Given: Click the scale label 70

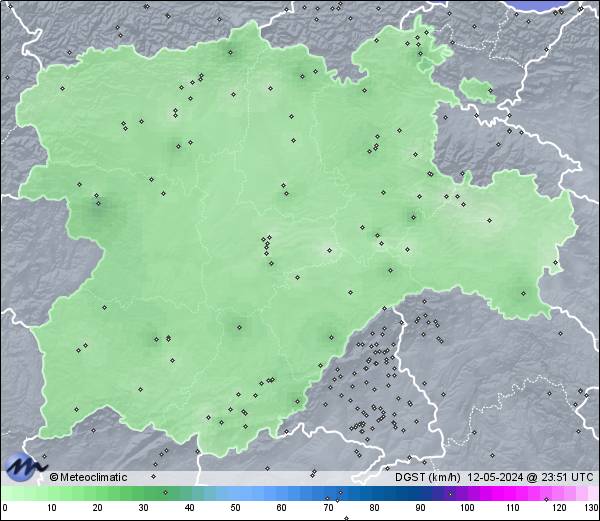Looking at the screenshot, I should pos(328,508).
